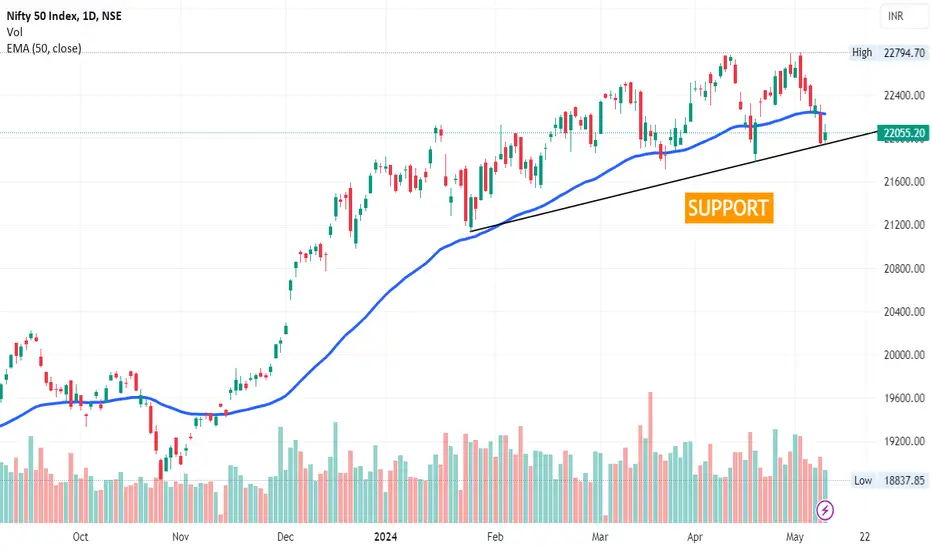932x550 pixels.
Task: Select the 2024 marker on time axis
Action: [385, 537]
